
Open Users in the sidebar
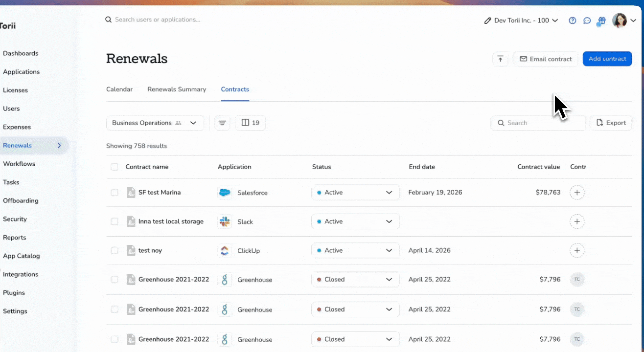(x=11, y=109)
